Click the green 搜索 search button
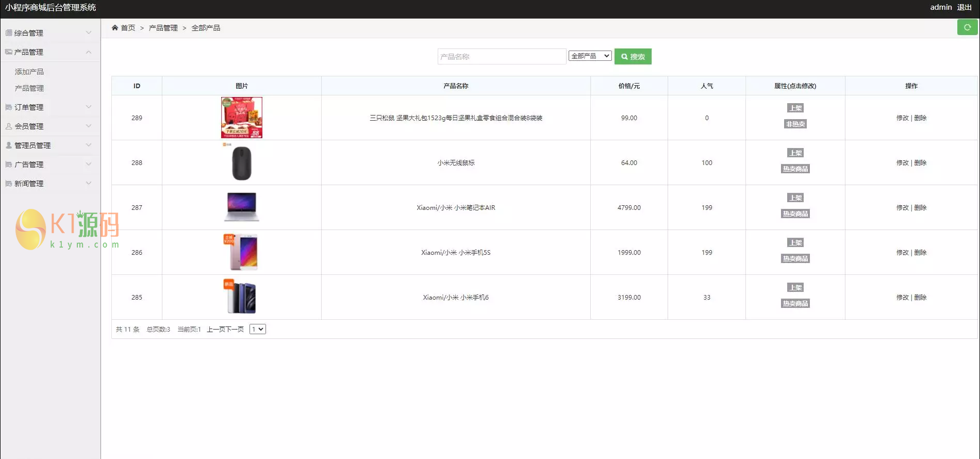This screenshot has height=459, width=980. pos(633,57)
